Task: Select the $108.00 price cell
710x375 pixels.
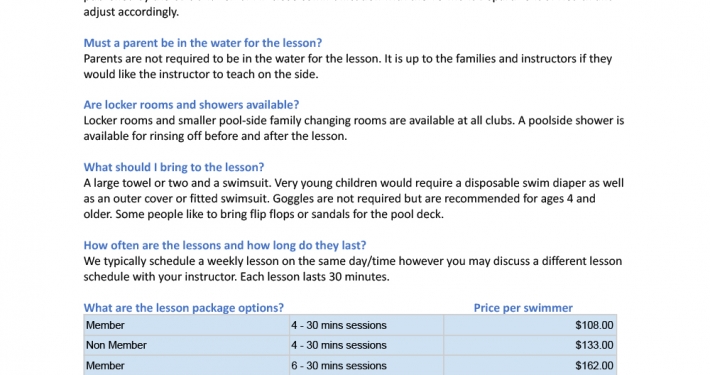Action: (530, 325)
